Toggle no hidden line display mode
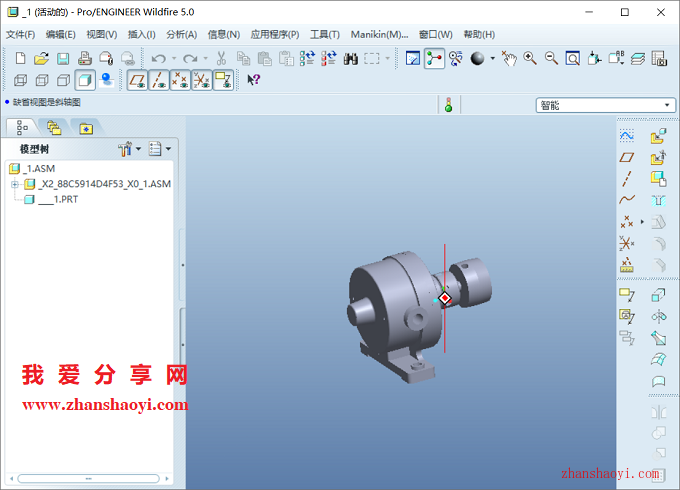The height and width of the screenshot is (490, 680). pos(64,80)
